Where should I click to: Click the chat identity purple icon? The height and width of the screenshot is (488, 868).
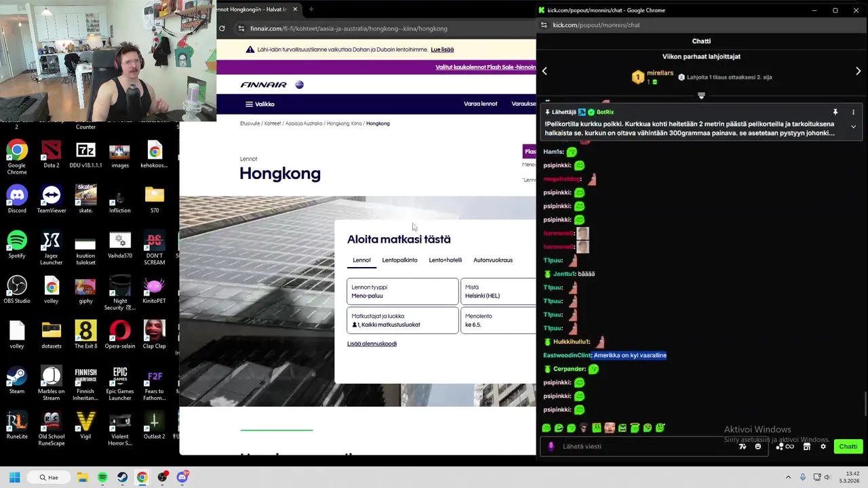(x=551, y=447)
